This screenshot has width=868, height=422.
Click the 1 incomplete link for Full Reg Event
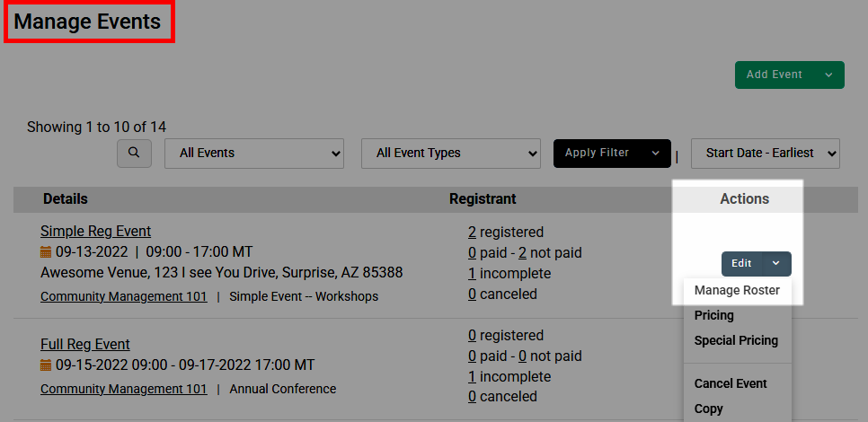pyautogui.click(x=472, y=376)
